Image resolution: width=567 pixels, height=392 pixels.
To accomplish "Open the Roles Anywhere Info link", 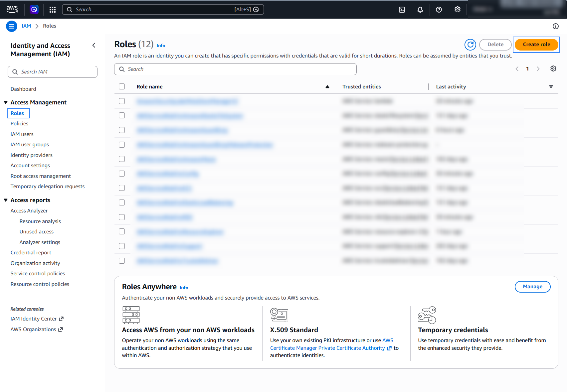I will [x=184, y=288].
